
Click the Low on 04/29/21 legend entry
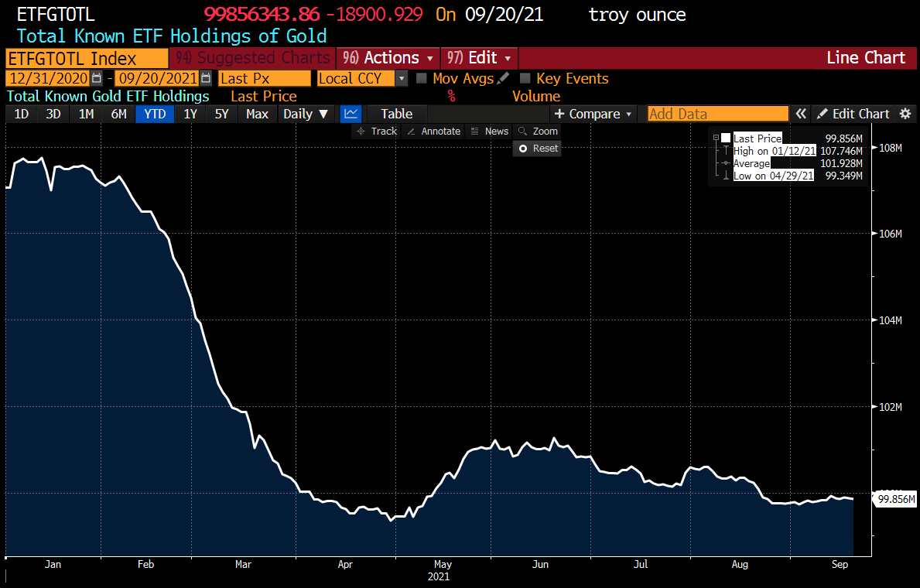coord(773,176)
